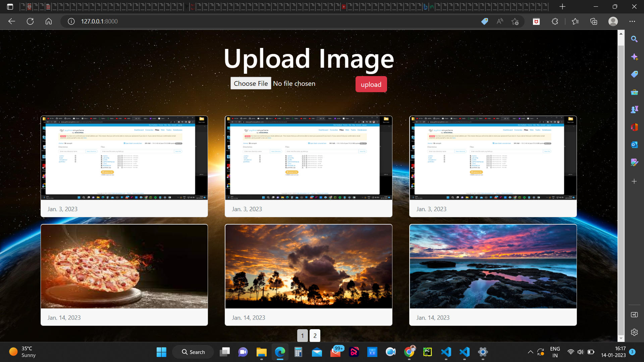This screenshot has height=362, width=644.
Task: Add page to favorites star icon
Action: coord(515,21)
